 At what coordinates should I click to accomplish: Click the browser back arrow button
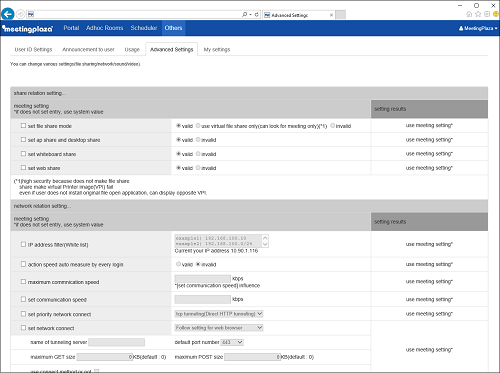pyautogui.click(x=7, y=14)
